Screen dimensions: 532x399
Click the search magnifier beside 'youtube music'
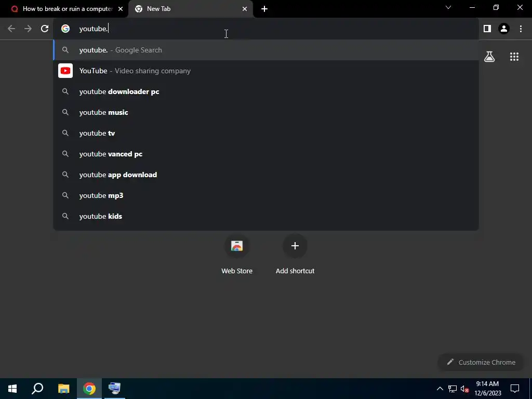[x=65, y=112]
